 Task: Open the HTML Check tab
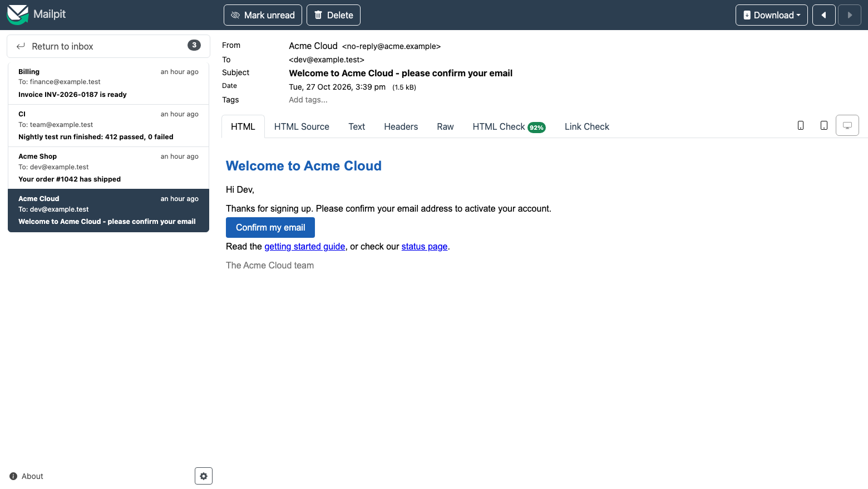tap(509, 126)
